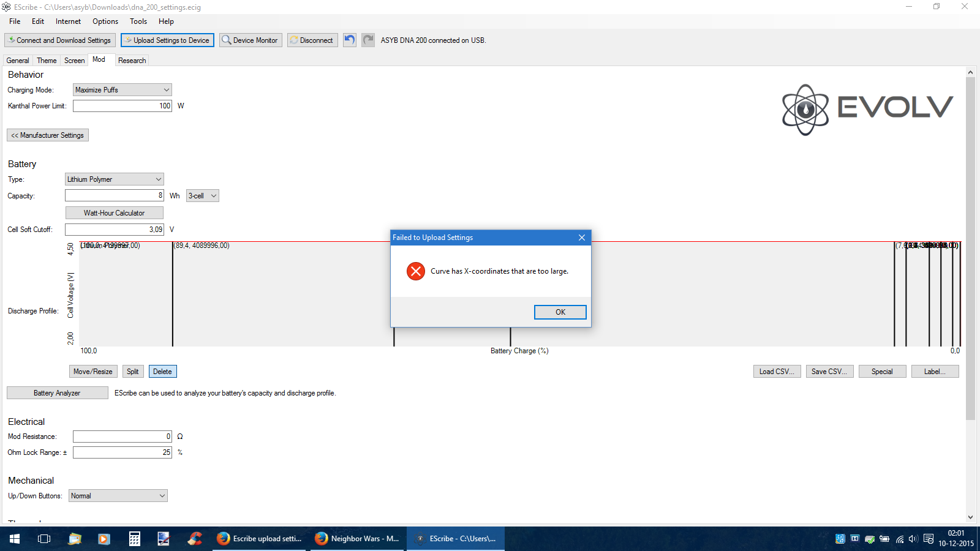Screen dimensions: 980x551
Task: Expand the 3-cell count dropdown
Action: 203,196
